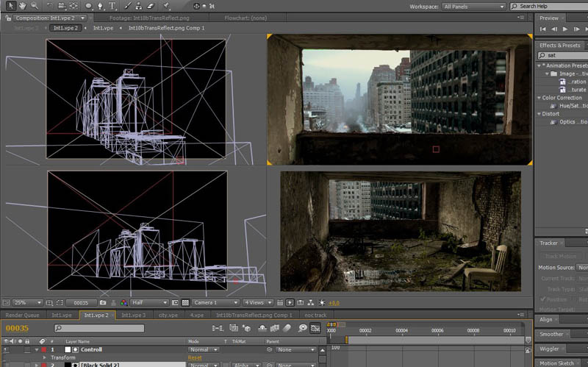Open the 25% magnification dropdown
Screen dimensions: 588x367
[x=27, y=302]
